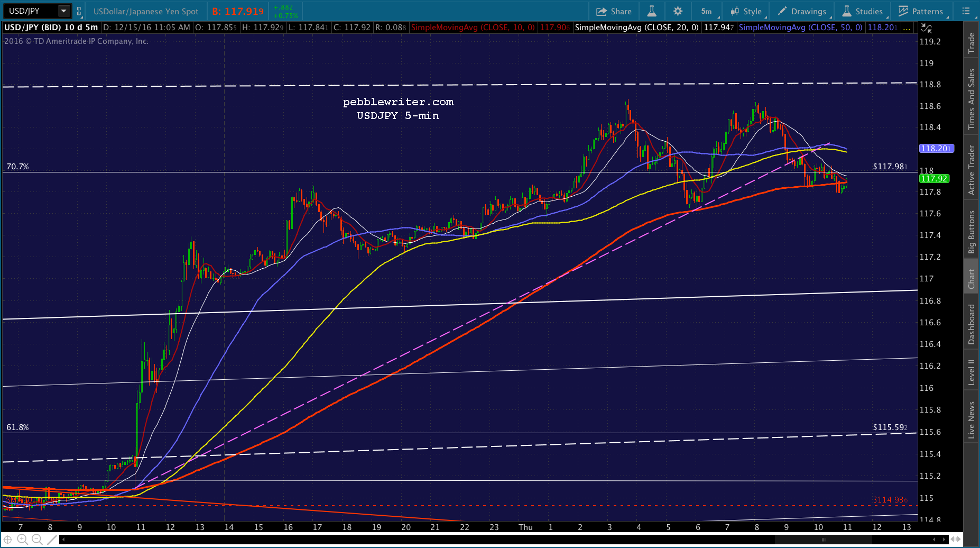Open the list actions menu icon
Viewport: 980px width, 548px height.
(x=966, y=11)
